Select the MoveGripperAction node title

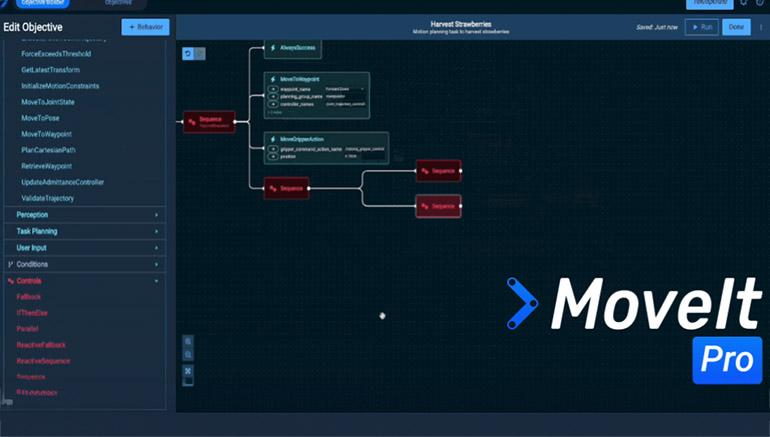pyautogui.click(x=302, y=139)
